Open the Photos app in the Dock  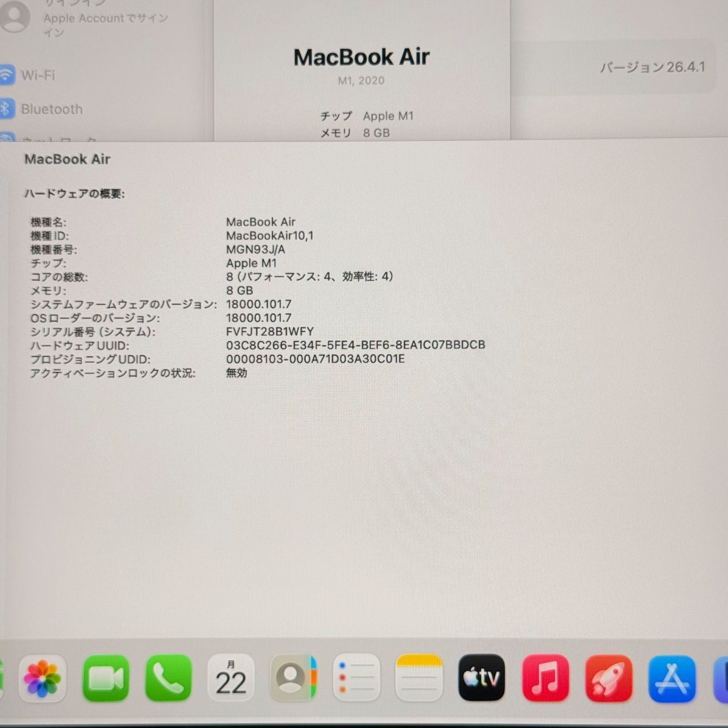[x=42, y=678]
